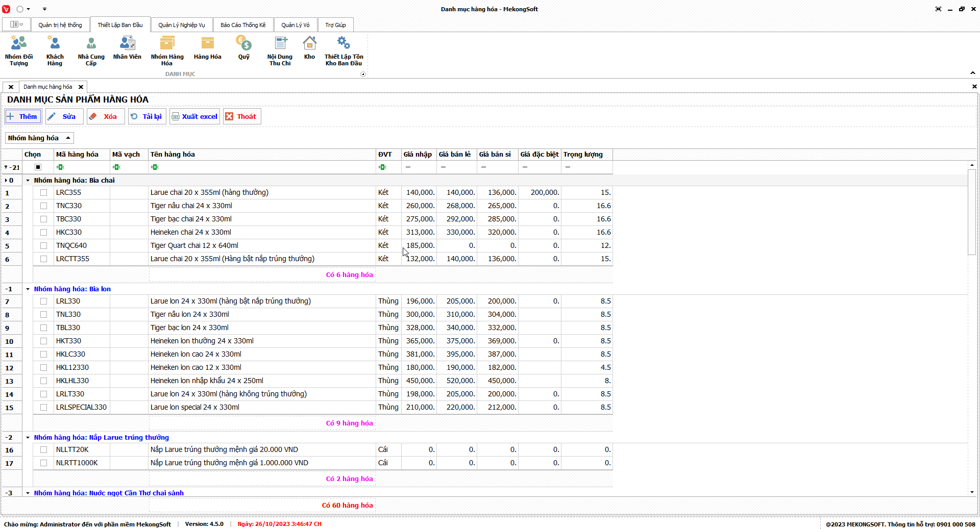Click the Thêm button

click(x=22, y=116)
